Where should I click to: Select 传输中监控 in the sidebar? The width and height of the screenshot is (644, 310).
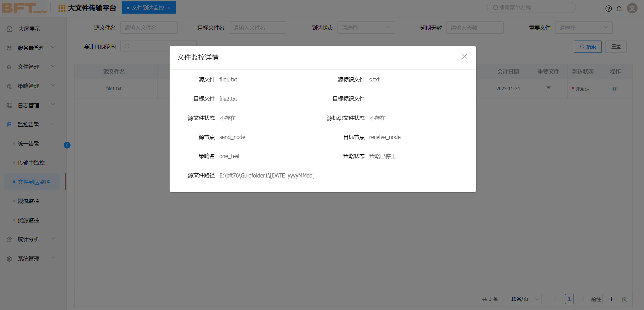pos(31,163)
